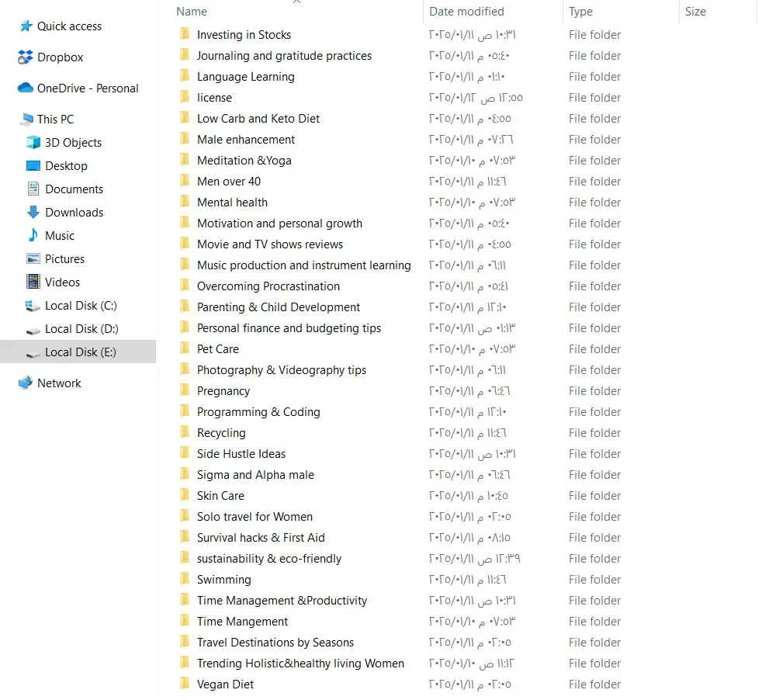Select Time Management &Productivity folder
Viewport: 762px width, 700px height.
(x=282, y=601)
